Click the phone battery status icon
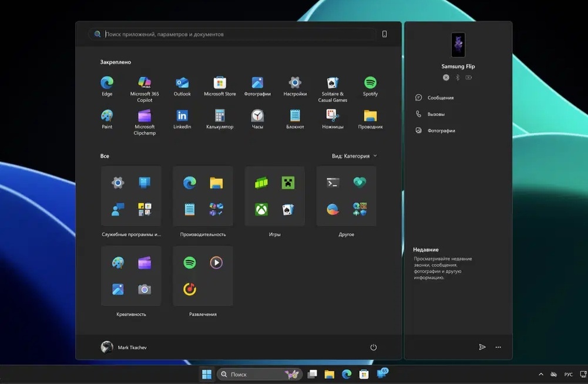The image size is (588, 384). [x=469, y=77]
